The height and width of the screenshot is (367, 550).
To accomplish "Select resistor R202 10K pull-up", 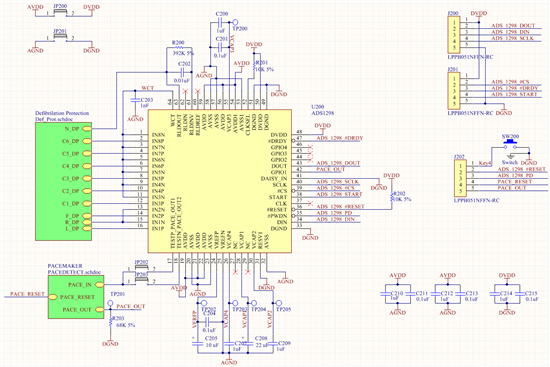I will pos(392,196).
